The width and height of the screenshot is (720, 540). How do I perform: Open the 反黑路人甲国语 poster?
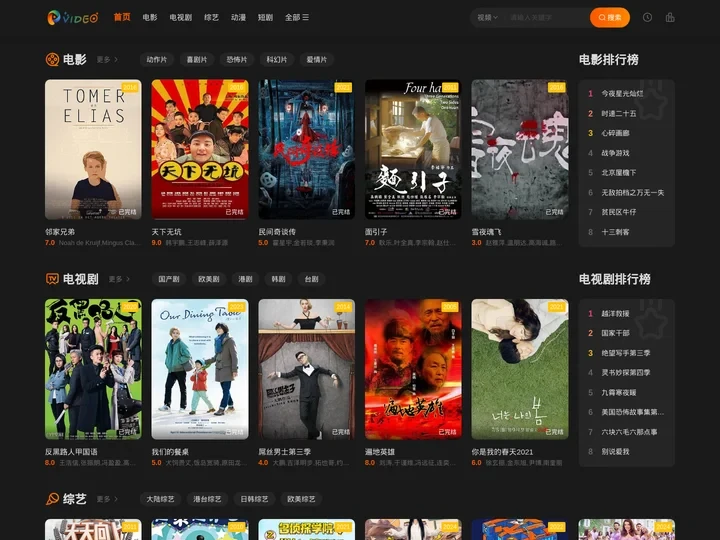93,369
